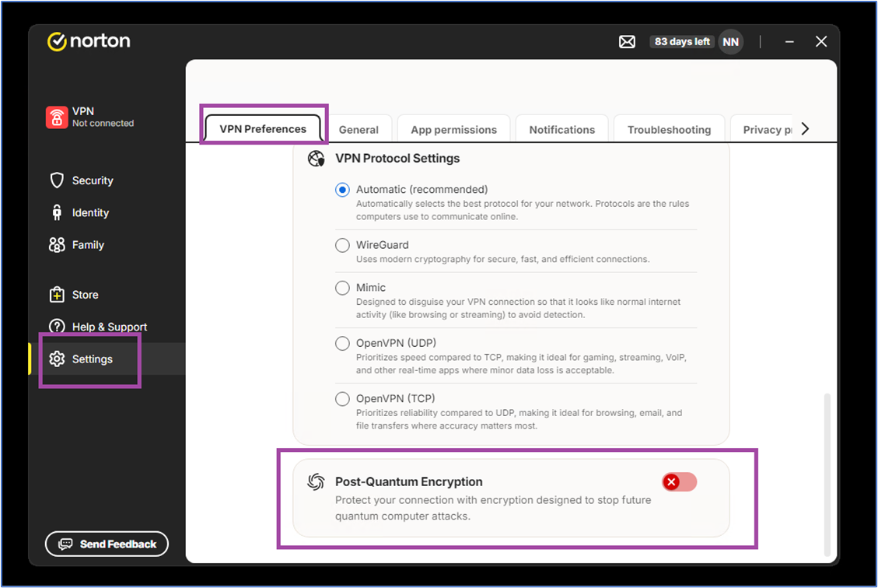Select Automatic (recommended) protocol radio
878x588 pixels.
[x=342, y=190]
